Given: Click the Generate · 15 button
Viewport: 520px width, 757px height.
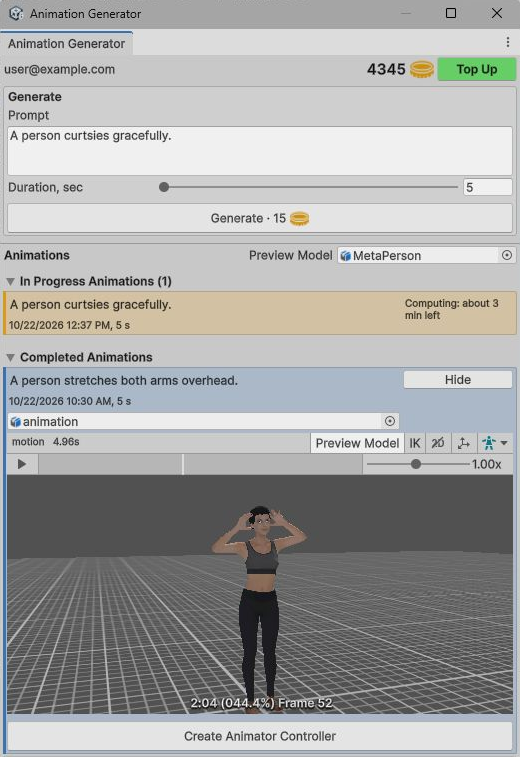Looking at the screenshot, I should [x=260, y=218].
